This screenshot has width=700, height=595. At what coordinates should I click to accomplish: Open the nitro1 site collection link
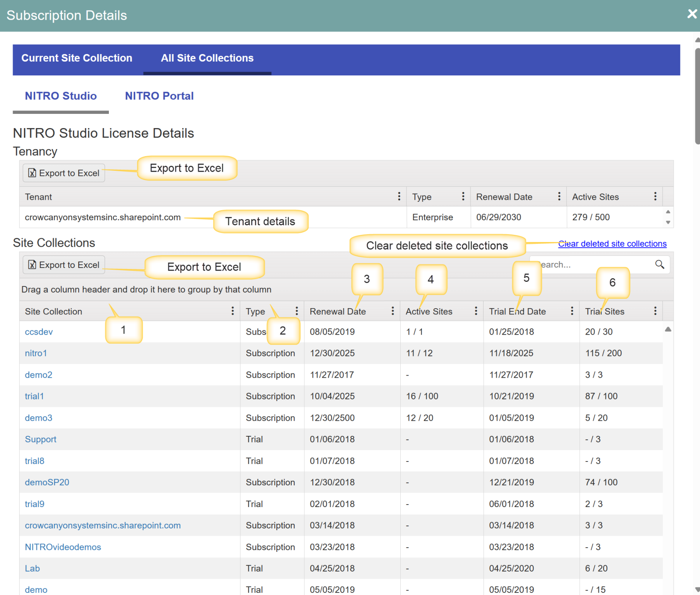[x=36, y=353]
